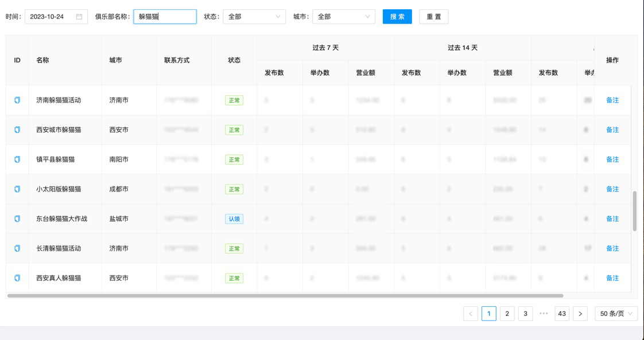This screenshot has width=644, height=340.
Task: Click the 过去 14 天 column group header
Action: click(x=463, y=48)
